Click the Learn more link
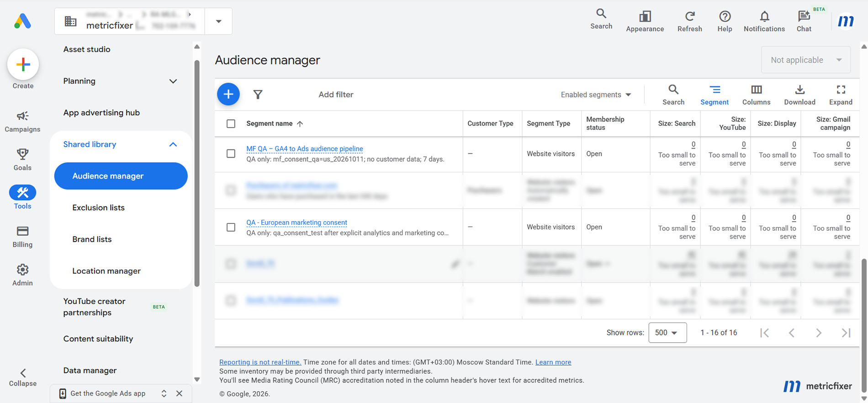 coord(553,362)
